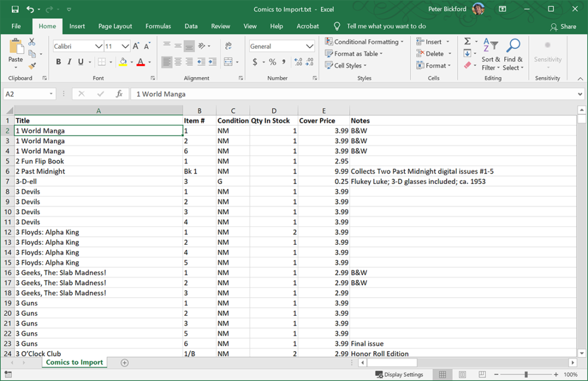588x381 pixels.
Task: Click the Fill down icon
Action: (467, 53)
